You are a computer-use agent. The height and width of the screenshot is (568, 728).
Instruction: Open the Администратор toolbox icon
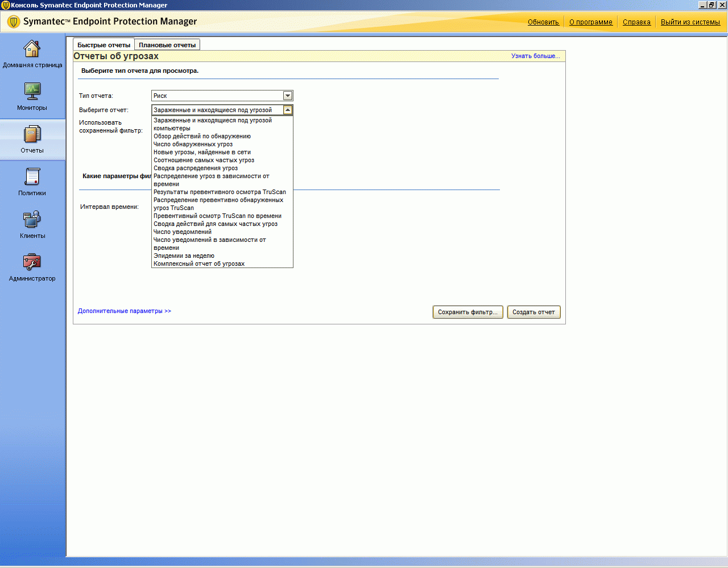click(32, 262)
